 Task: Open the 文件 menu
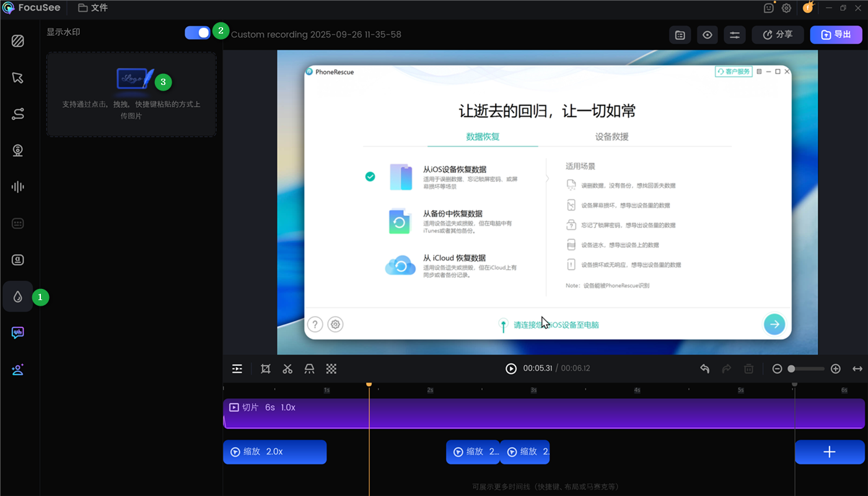coord(93,8)
